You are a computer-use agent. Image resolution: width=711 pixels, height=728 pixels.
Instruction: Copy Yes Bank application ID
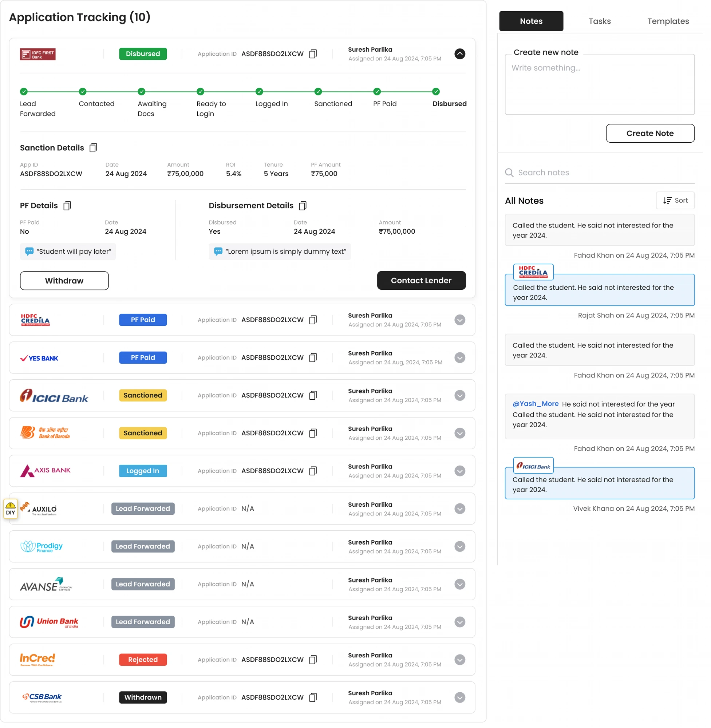coord(313,358)
